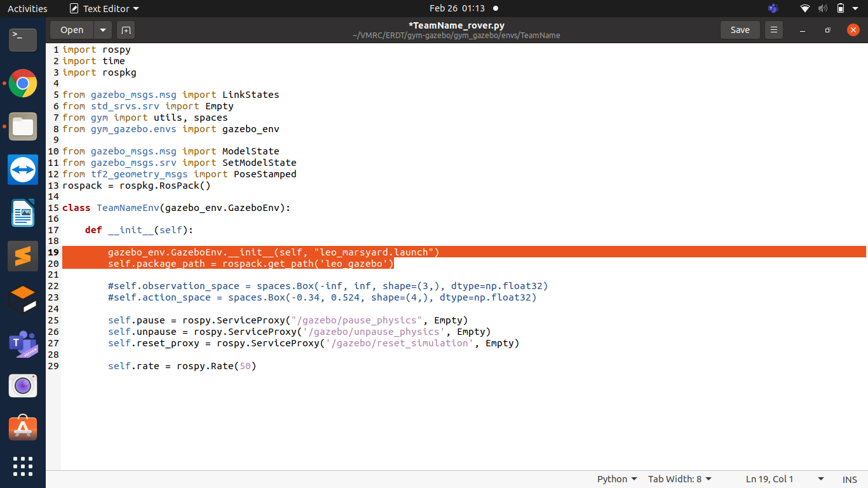Click the "rospack = rospkg.RosPack()" line
The image size is (868, 488).
(136, 186)
